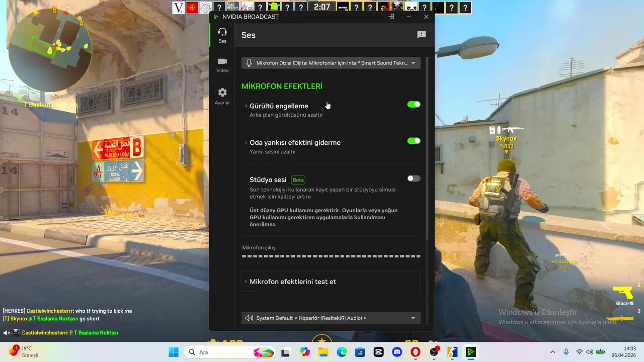
Task: Turn off Oda yankısı efektini giderme
Action: 414,141
